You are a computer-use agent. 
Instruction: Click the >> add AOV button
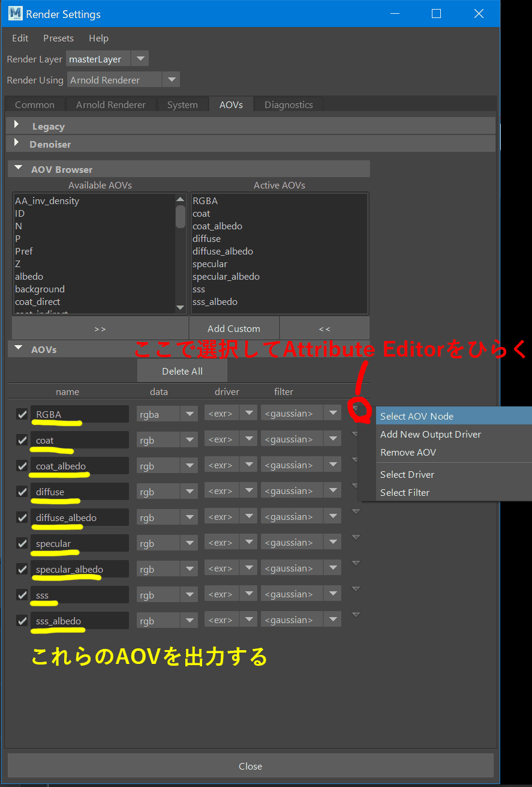click(100, 328)
